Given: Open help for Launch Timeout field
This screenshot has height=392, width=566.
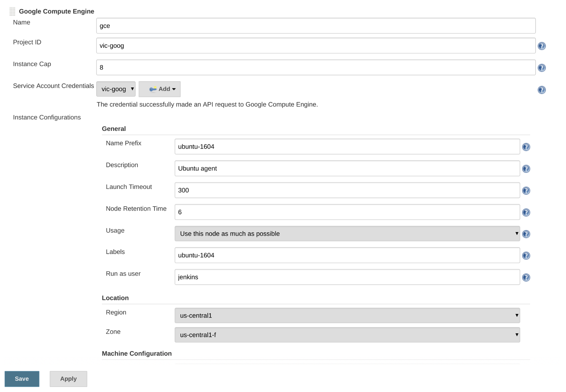Looking at the screenshot, I should click(x=526, y=190).
